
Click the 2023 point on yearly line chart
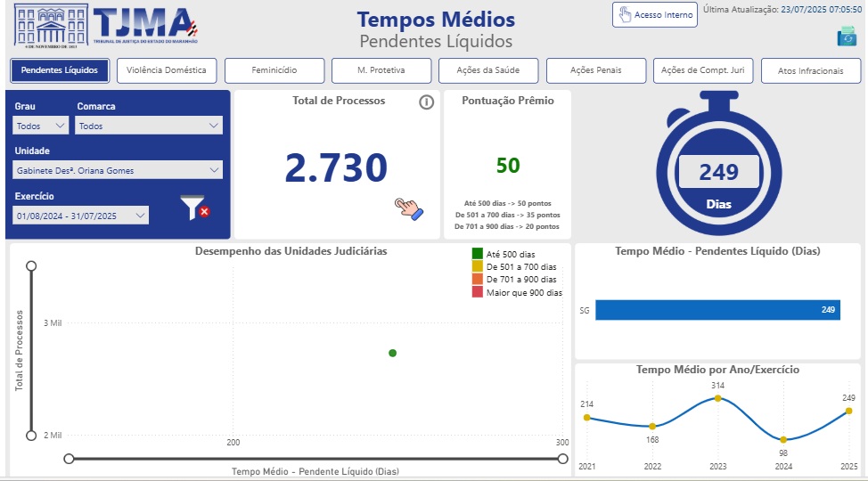[x=717, y=398]
